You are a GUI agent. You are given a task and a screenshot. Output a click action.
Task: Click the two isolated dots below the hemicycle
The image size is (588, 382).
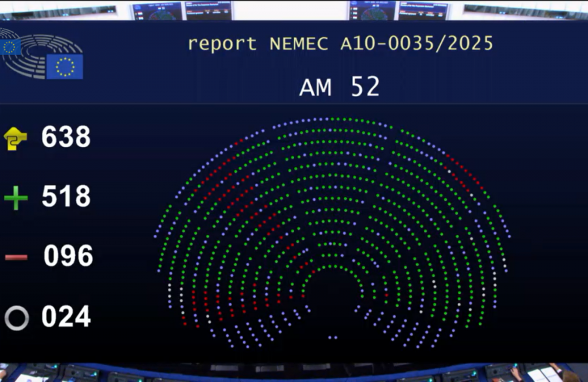point(333,338)
